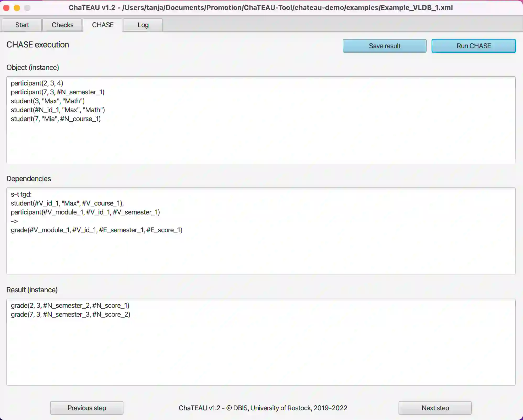Go to the Previous step
523x420 pixels.
87,408
